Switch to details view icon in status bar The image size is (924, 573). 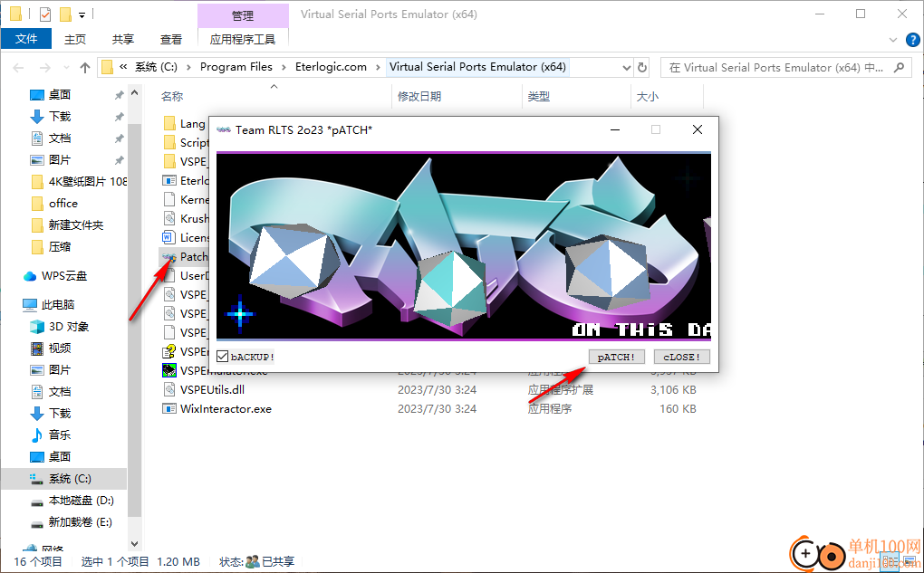pos(890,560)
